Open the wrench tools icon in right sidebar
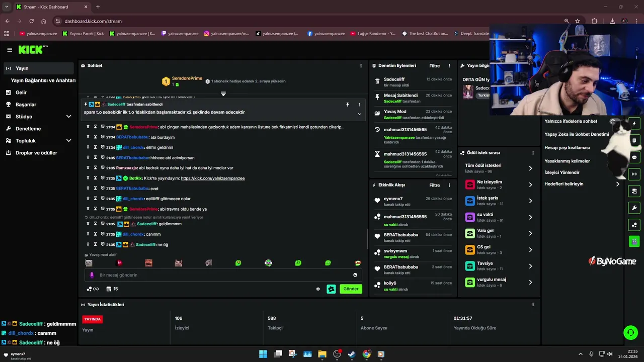The width and height of the screenshot is (644, 362). pos(634,208)
